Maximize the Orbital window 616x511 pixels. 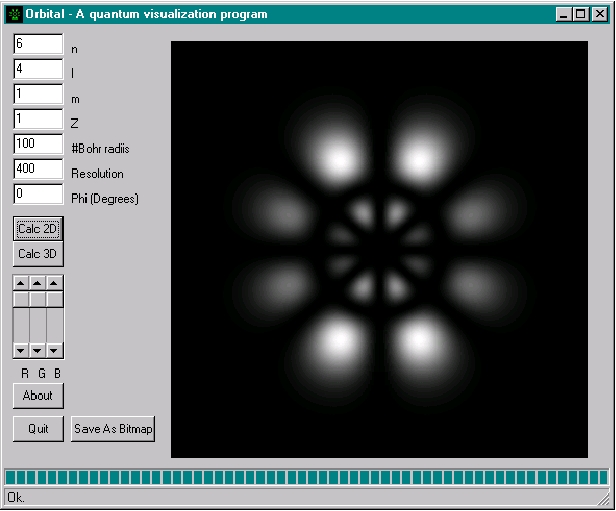580,15
